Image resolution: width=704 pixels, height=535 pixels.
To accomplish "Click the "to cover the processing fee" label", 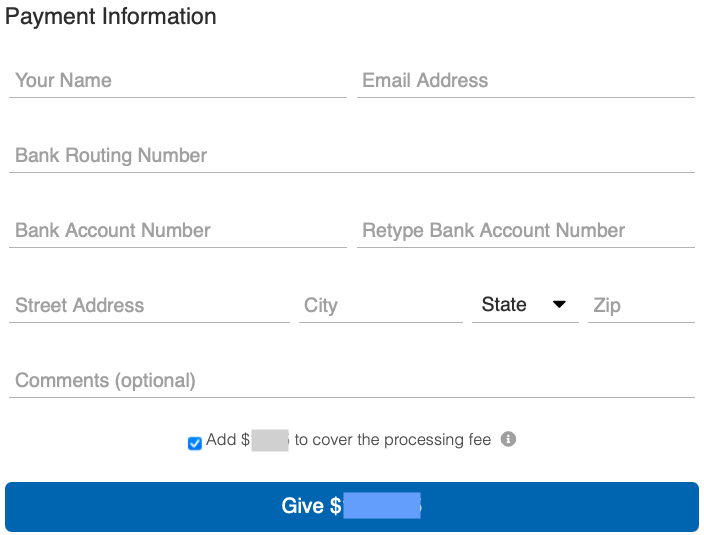I will 392,440.
